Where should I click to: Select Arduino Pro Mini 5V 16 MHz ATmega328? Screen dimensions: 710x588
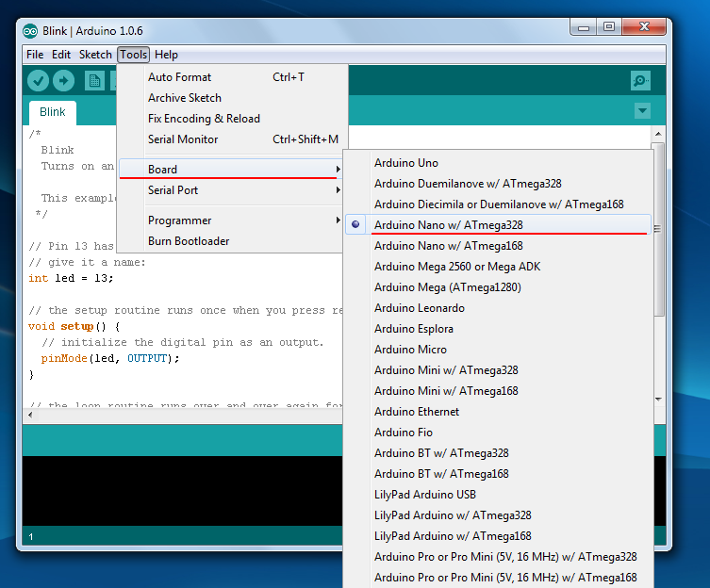tap(498, 557)
